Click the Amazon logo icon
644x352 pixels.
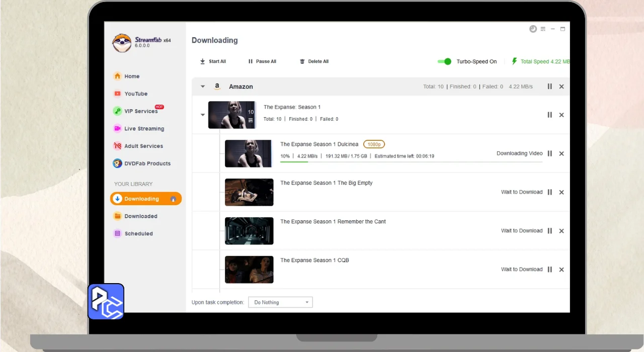tap(217, 86)
